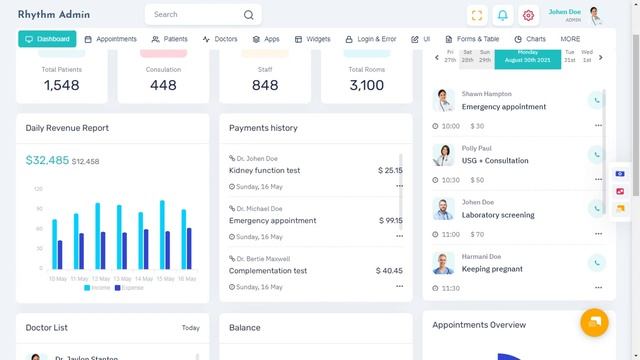Click the search magnifier icon
640x360 pixels.
[249, 15]
